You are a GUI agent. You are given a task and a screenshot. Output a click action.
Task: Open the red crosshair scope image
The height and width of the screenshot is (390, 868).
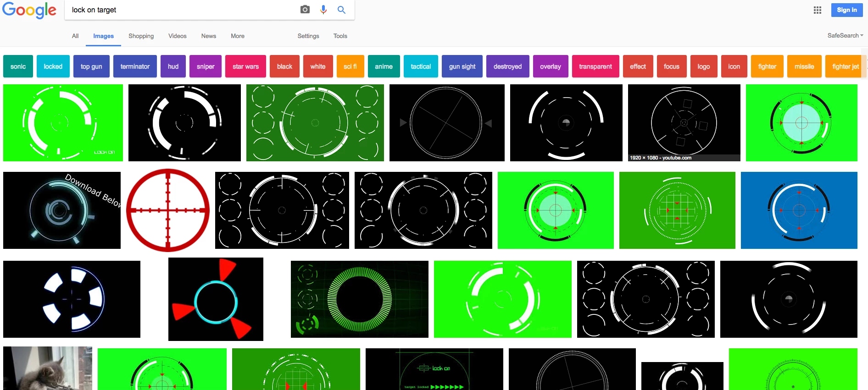[168, 210]
